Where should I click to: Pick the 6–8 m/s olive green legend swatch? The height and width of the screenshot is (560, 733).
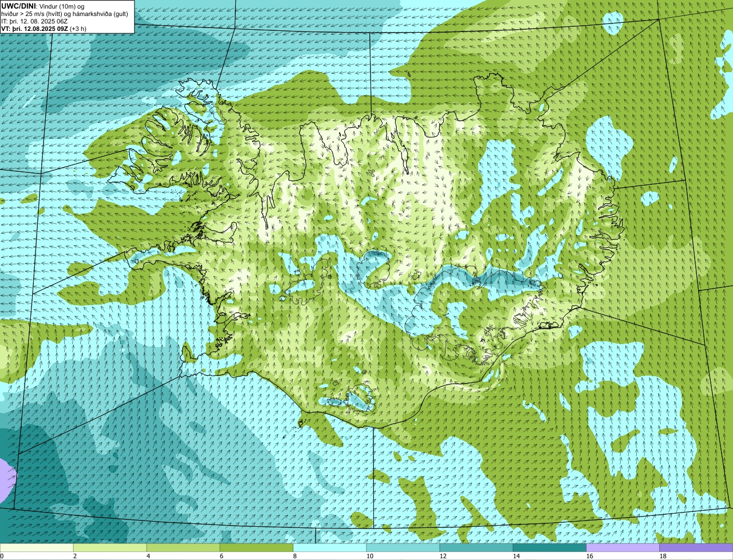pyautogui.click(x=257, y=548)
